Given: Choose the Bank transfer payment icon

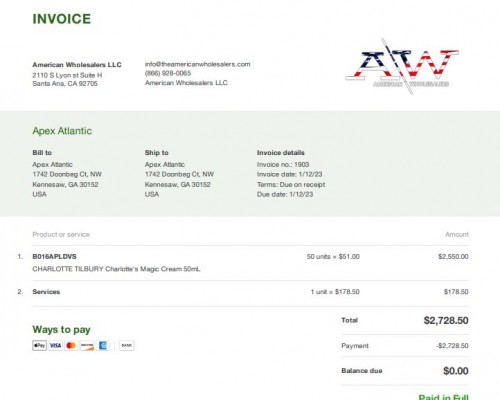Looking at the screenshot, I should point(127,345).
